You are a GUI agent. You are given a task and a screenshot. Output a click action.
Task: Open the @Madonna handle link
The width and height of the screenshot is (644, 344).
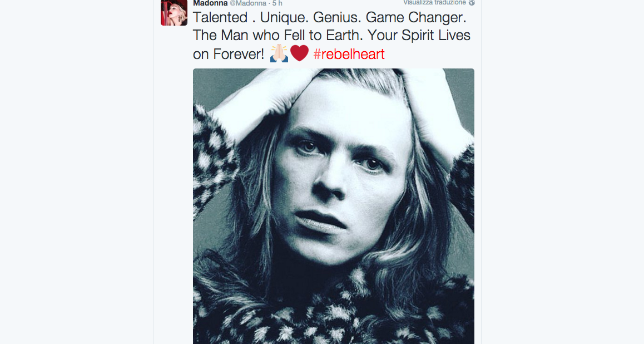pos(248,3)
